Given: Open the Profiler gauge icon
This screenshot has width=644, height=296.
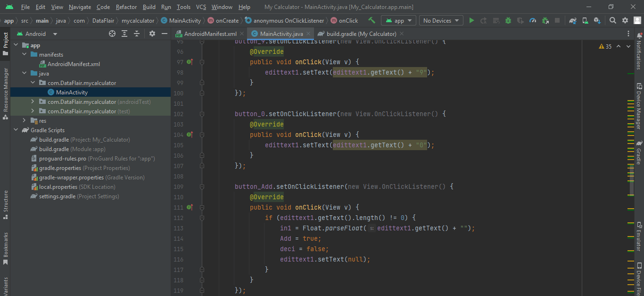Looking at the screenshot, I should (533, 21).
